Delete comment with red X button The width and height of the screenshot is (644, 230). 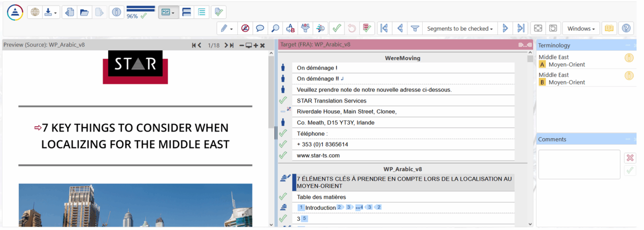pyautogui.click(x=630, y=158)
